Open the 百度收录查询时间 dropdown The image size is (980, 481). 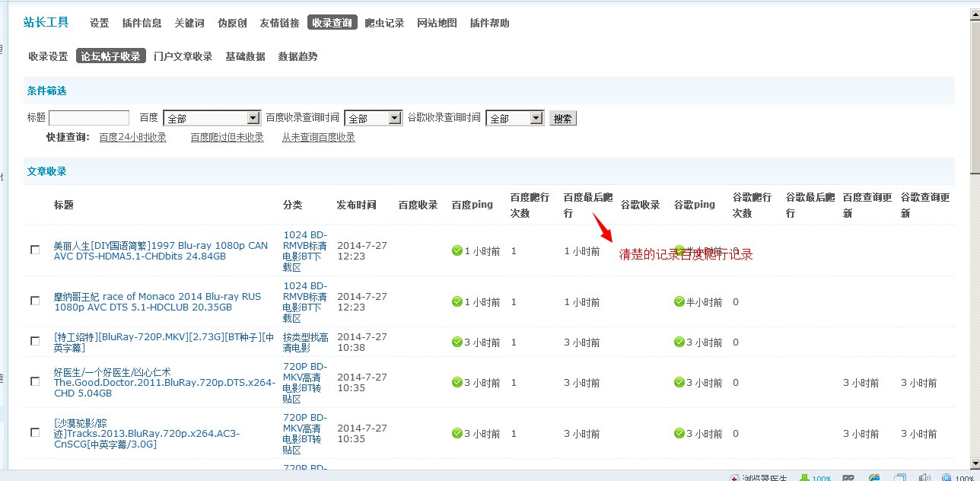[x=373, y=118]
